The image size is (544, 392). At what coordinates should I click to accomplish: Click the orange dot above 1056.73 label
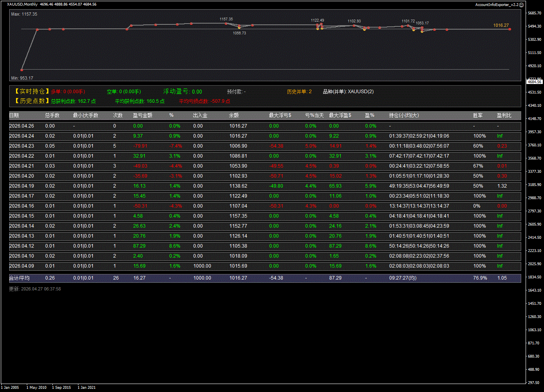(239, 27)
